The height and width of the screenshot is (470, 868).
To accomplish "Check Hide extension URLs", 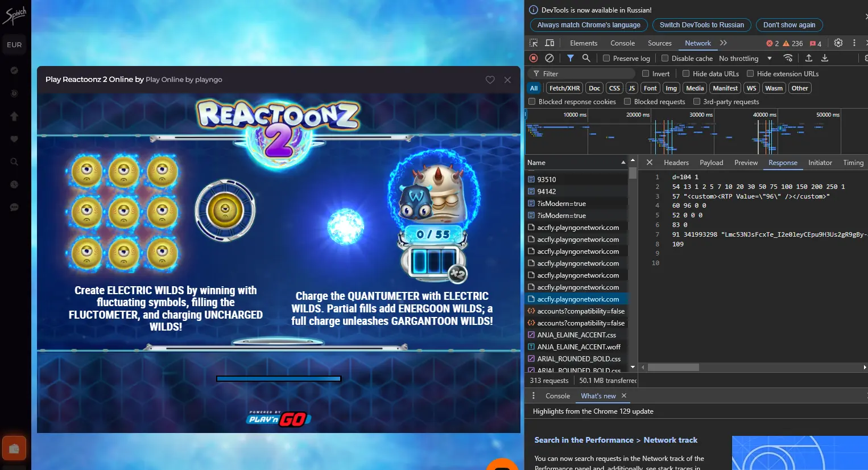I will pyautogui.click(x=750, y=73).
